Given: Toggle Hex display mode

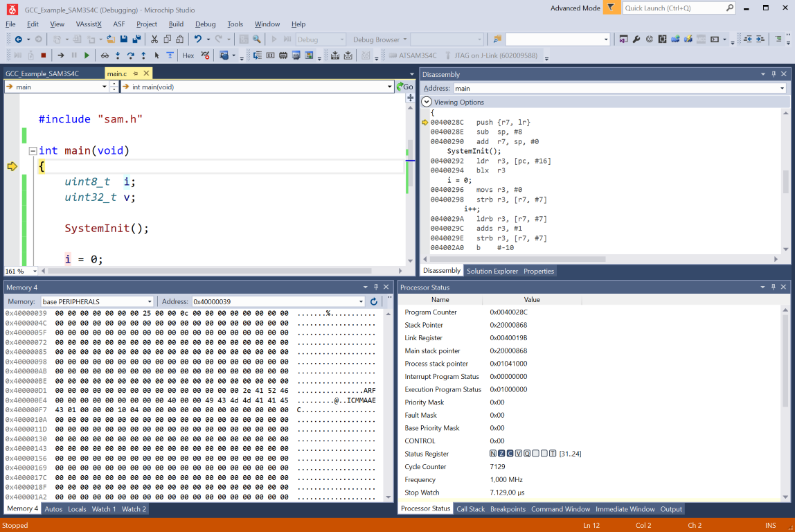Looking at the screenshot, I should (188, 55).
